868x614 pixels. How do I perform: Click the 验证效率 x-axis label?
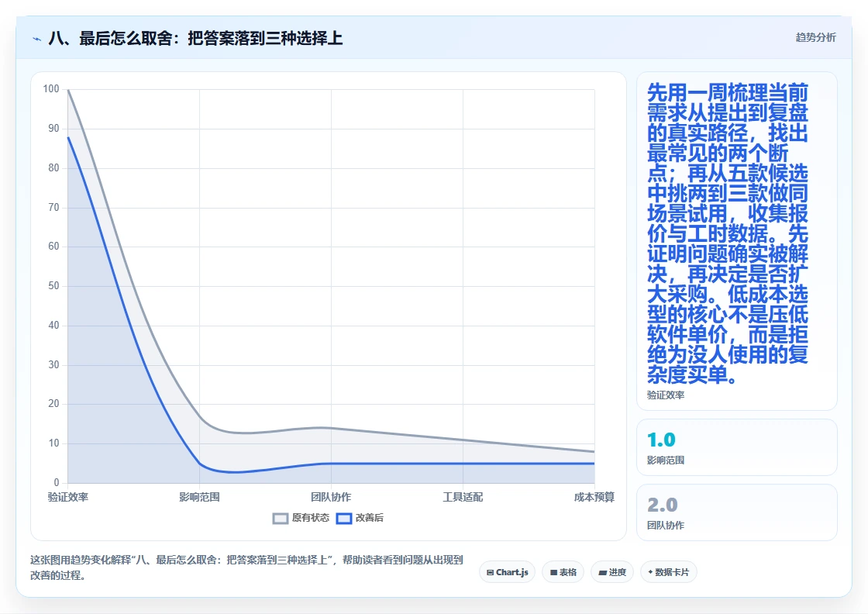pyautogui.click(x=68, y=497)
